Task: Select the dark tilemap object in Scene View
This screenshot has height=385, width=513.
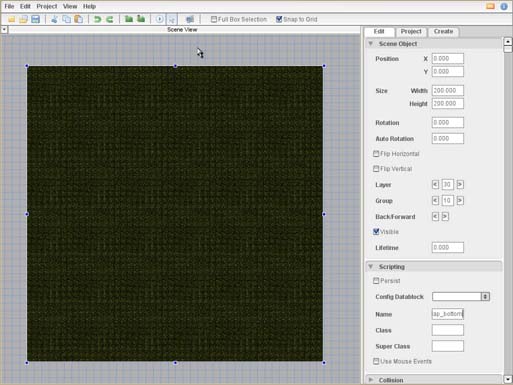Action: coord(175,214)
